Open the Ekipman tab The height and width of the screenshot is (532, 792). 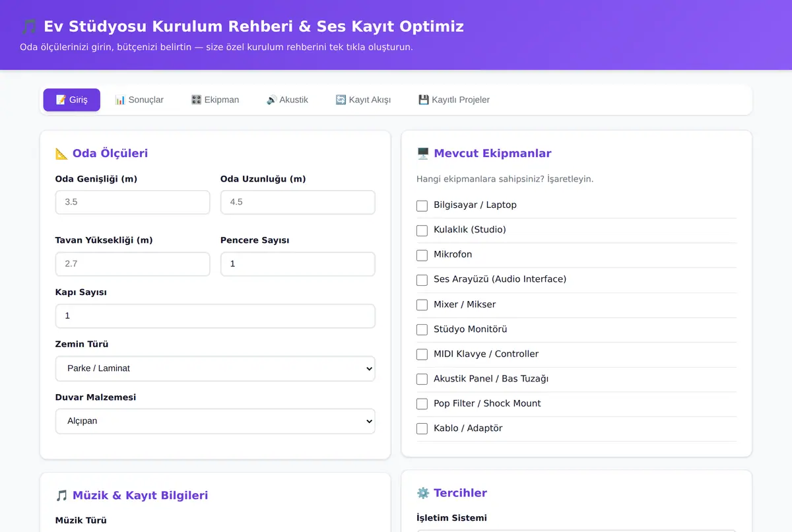click(x=215, y=100)
